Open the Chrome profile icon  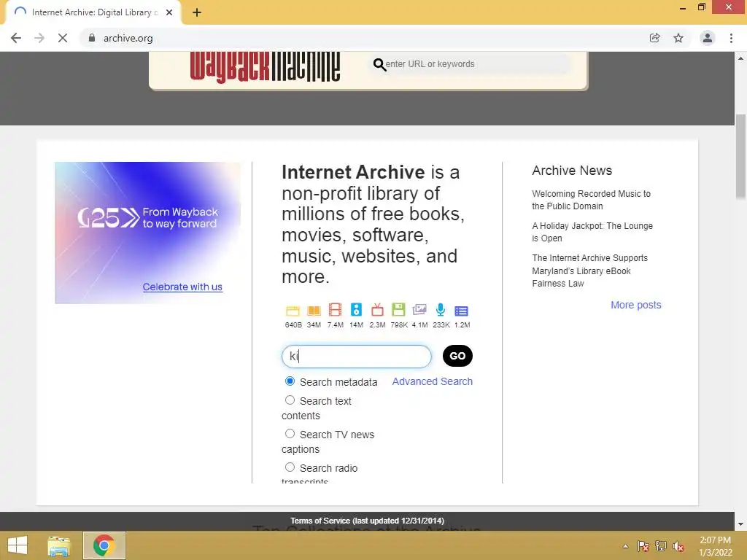pyautogui.click(x=708, y=38)
